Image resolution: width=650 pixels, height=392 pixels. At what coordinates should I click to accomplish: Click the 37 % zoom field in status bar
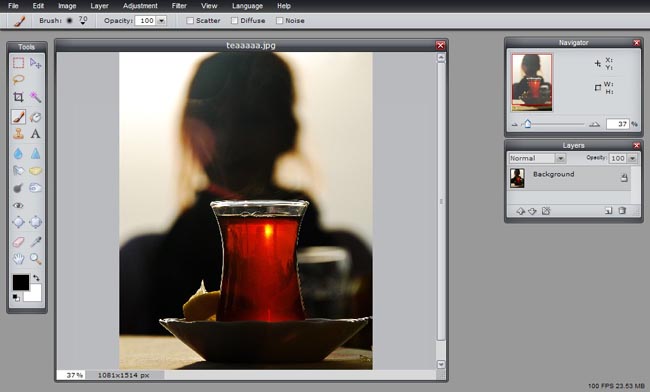click(71, 375)
